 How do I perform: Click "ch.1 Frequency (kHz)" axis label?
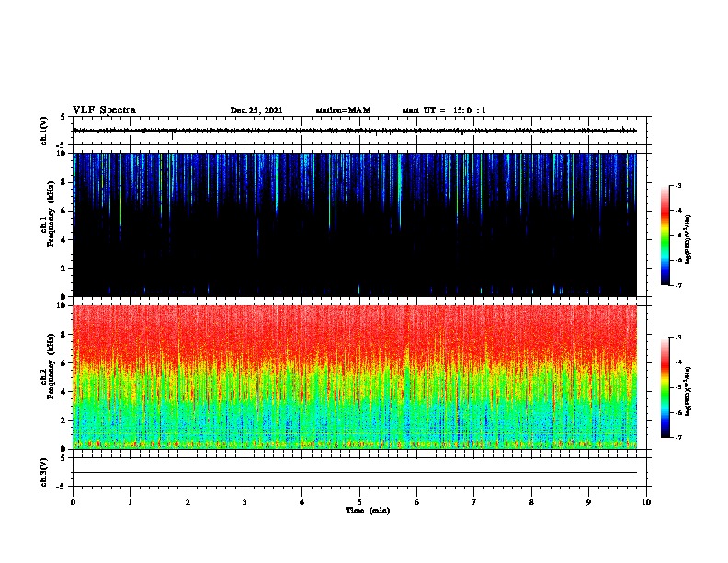coord(47,213)
